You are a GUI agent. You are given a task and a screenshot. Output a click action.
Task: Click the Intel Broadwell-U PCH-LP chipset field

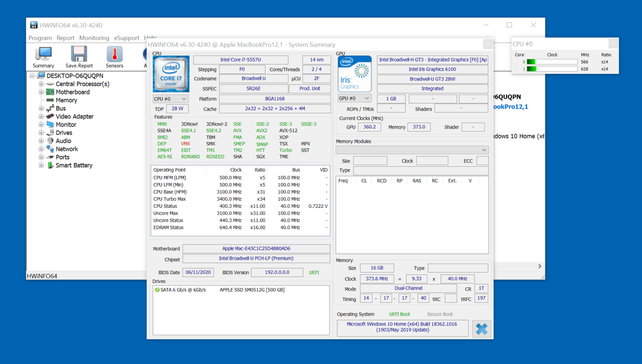pyautogui.click(x=256, y=259)
